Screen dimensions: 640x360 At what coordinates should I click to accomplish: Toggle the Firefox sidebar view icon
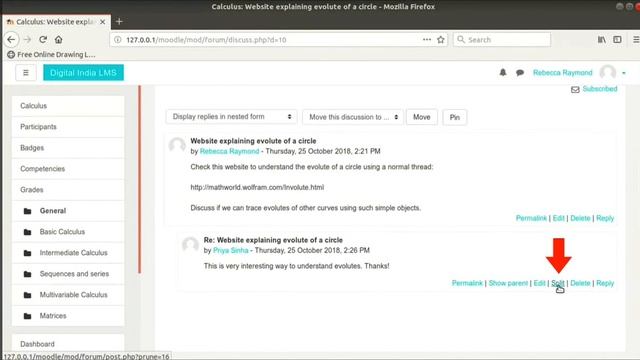tap(617, 40)
